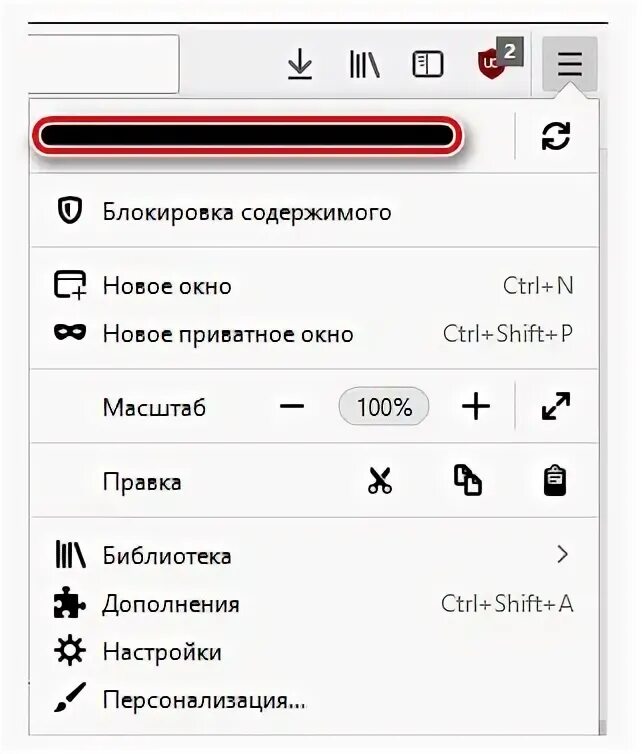
Task: Open Блокировка содержимого menu item
Action: coord(246,212)
